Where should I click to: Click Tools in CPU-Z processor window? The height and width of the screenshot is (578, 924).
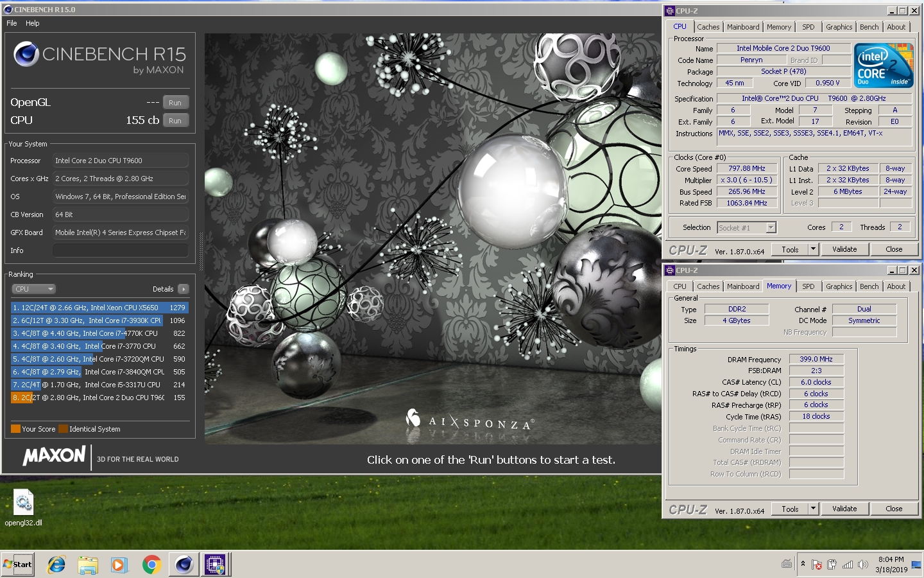(790, 249)
